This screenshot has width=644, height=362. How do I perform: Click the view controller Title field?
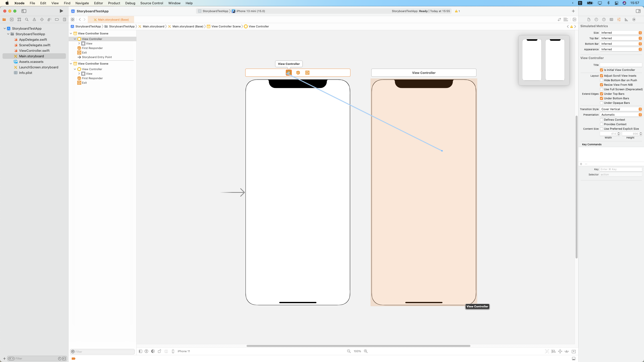(621, 65)
